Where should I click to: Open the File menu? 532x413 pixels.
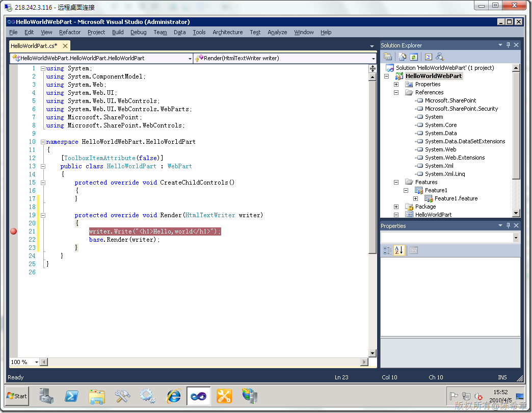pos(13,32)
